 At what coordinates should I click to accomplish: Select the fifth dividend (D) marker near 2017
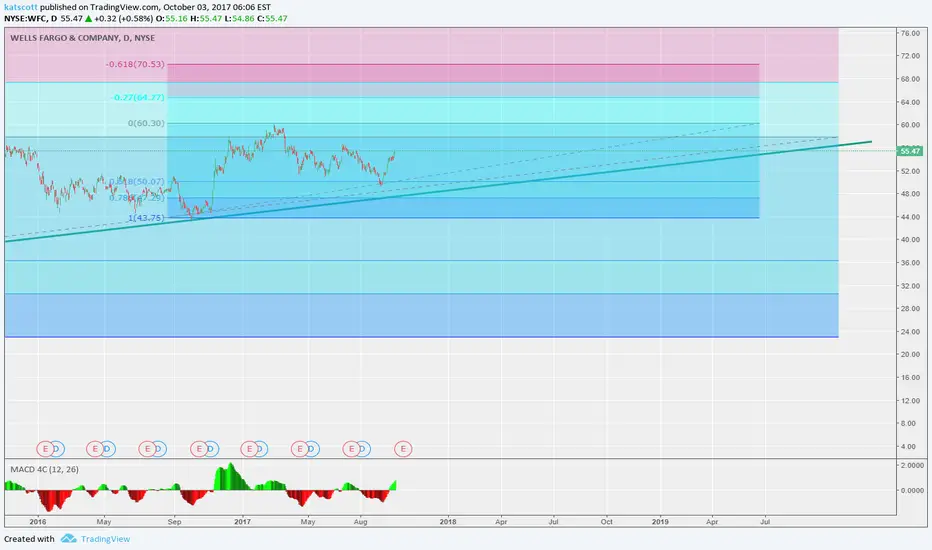pos(261,449)
